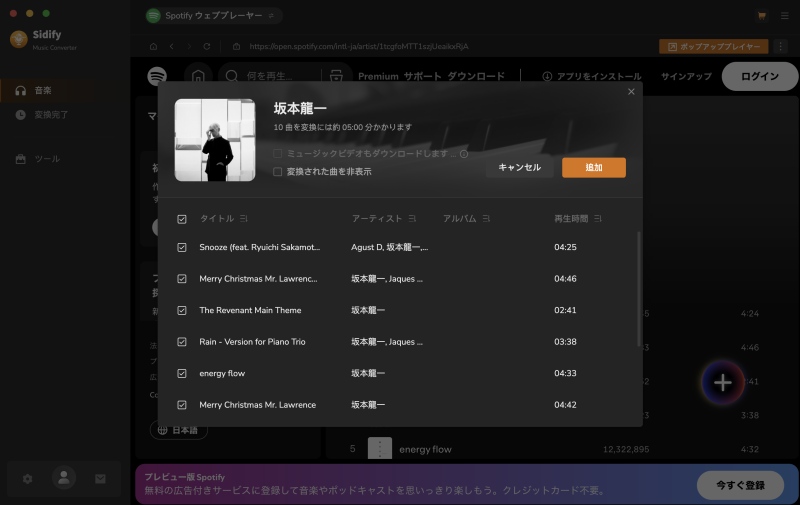
Task: Open the user account avatar
Action: [64, 478]
